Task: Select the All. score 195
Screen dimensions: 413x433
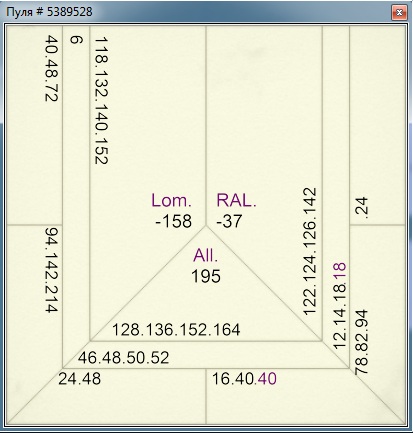Action: click(206, 276)
